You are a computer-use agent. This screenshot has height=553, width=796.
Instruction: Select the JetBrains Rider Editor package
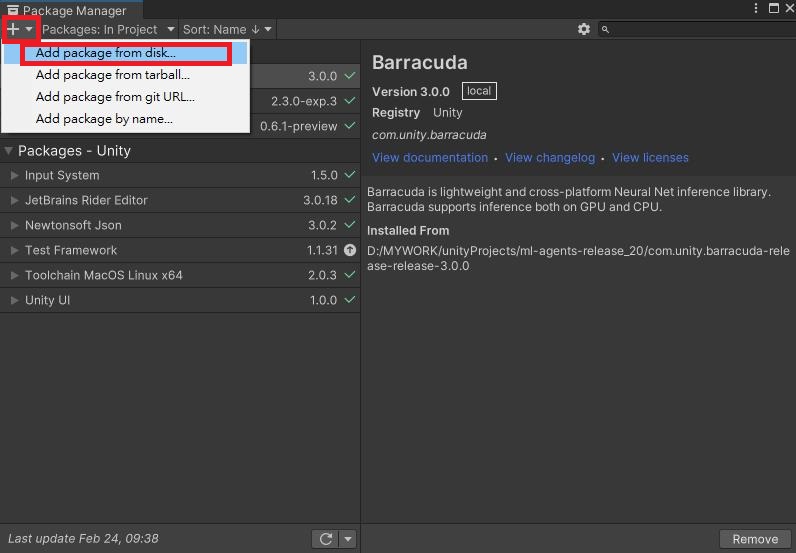coord(180,200)
